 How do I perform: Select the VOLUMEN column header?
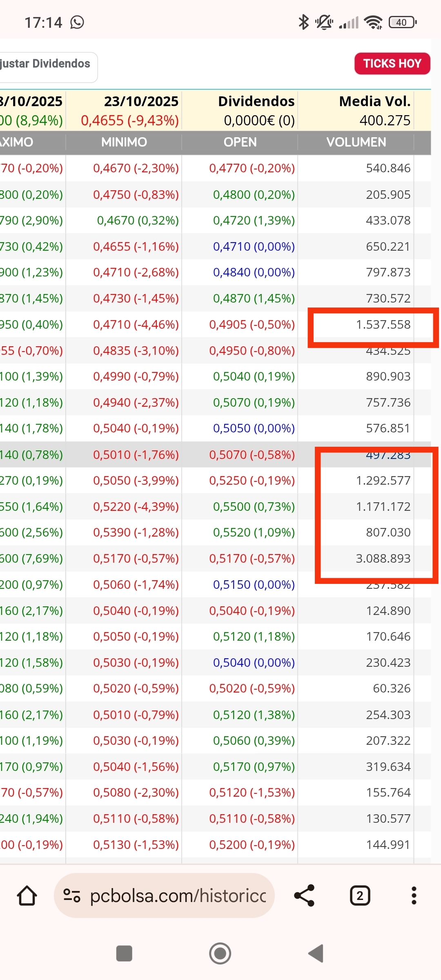pyautogui.click(x=356, y=142)
